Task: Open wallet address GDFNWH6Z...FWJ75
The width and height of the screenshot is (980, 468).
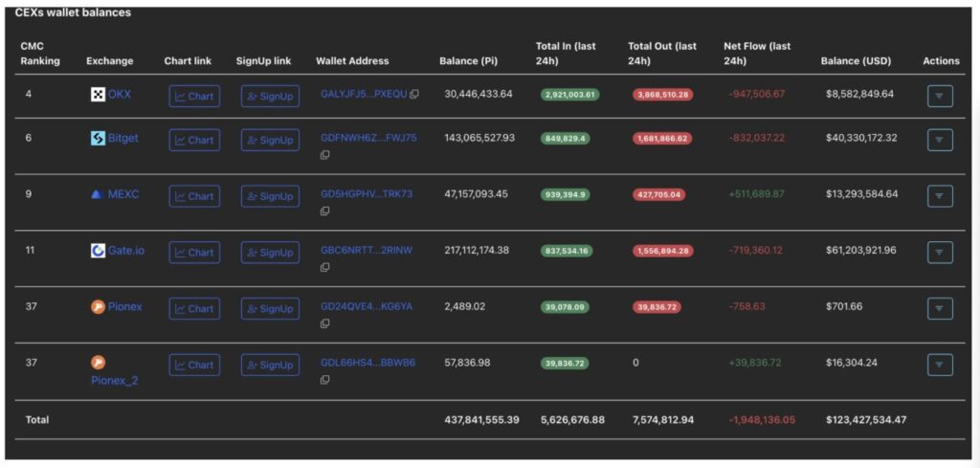Action: [x=368, y=138]
